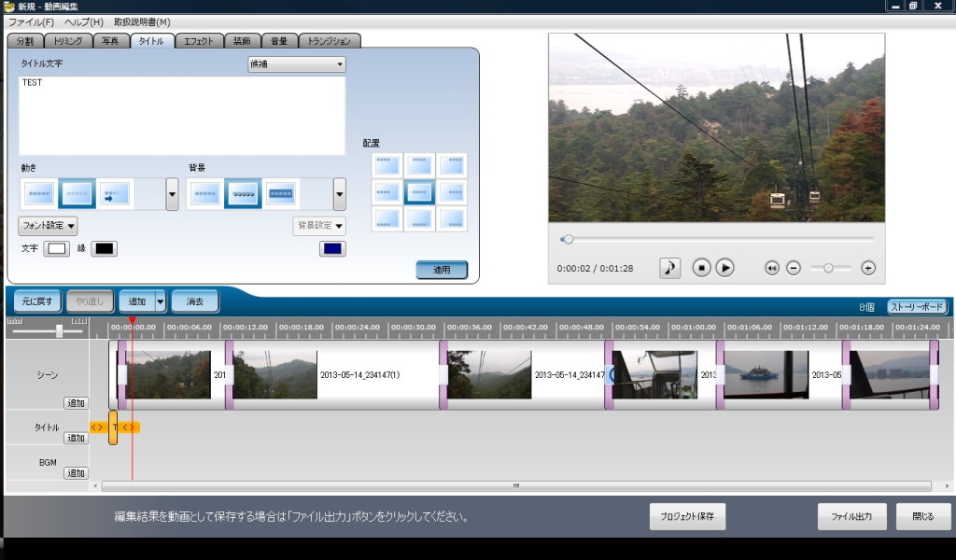Viewport: 956px width, 560px height.
Task: Choose the solid dark bar style under 背景
Action: tap(281, 194)
